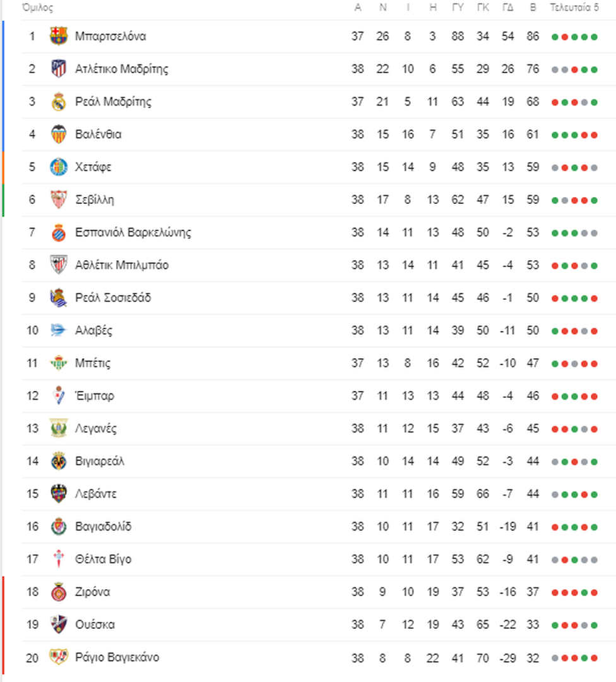The image size is (616, 682).
Task: Select the Ρεάλ Σοσιεδάδ team name
Action: [x=113, y=298]
